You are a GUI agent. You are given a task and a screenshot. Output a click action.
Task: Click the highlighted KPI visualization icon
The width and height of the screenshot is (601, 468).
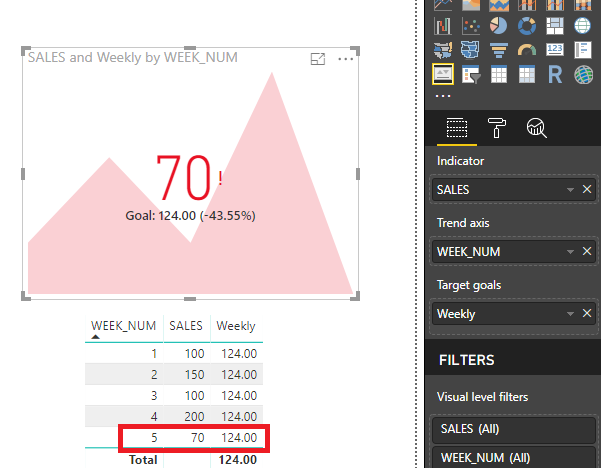pyautogui.click(x=443, y=74)
